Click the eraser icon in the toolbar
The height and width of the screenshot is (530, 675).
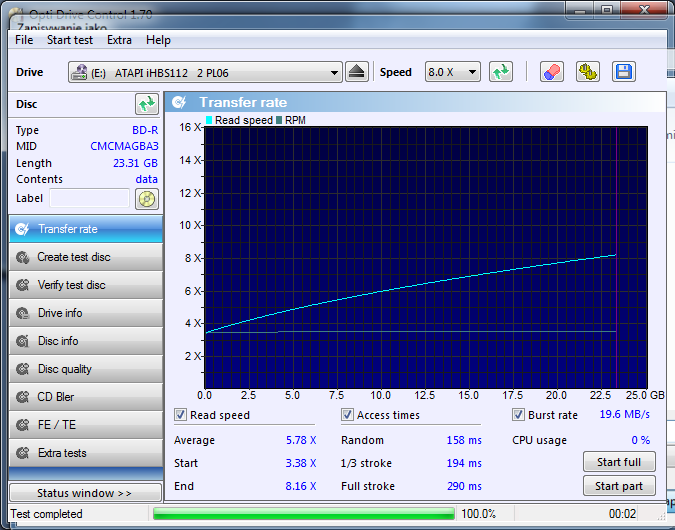click(x=552, y=72)
